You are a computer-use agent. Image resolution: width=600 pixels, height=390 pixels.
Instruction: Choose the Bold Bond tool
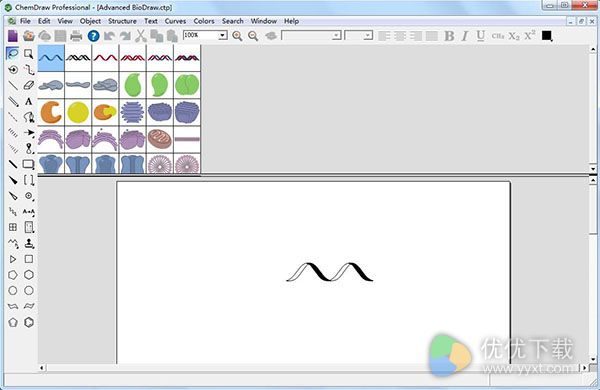(x=13, y=164)
